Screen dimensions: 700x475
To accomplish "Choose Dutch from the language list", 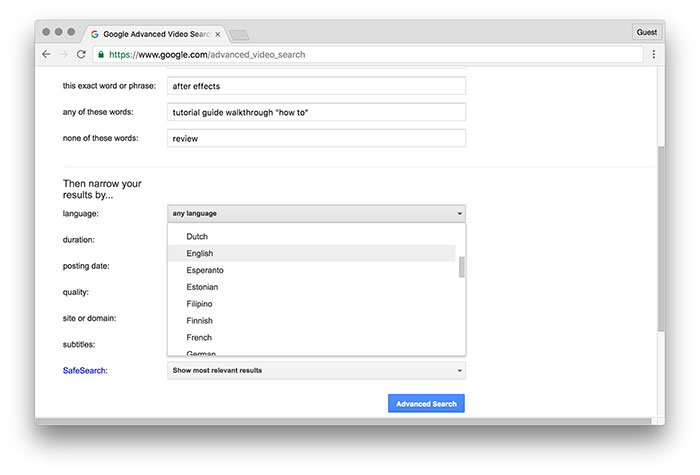I will 197,237.
